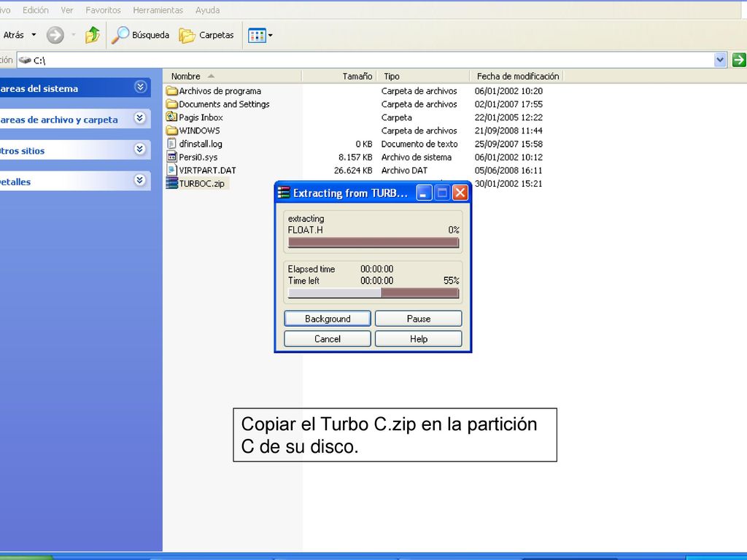747x560 pixels.
Task: Click the WinRAR icon in the extraction dialog title
Action: (x=284, y=192)
